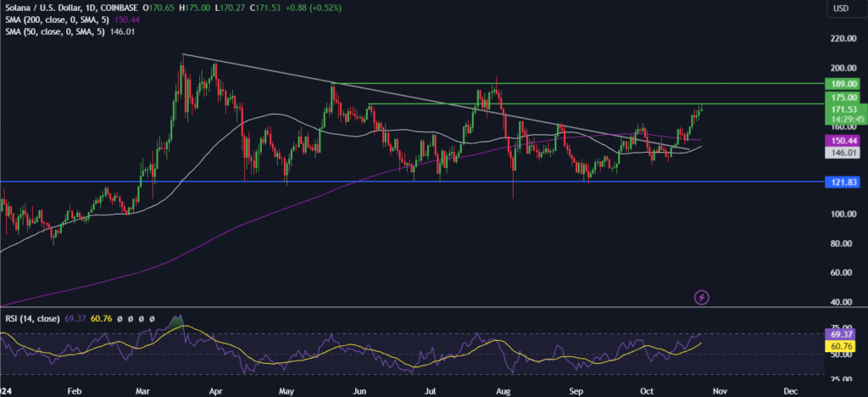Image resolution: width=868 pixels, height=397 pixels.
Task: Select the SMA 50 indicator legend
Action: (x=54, y=31)
